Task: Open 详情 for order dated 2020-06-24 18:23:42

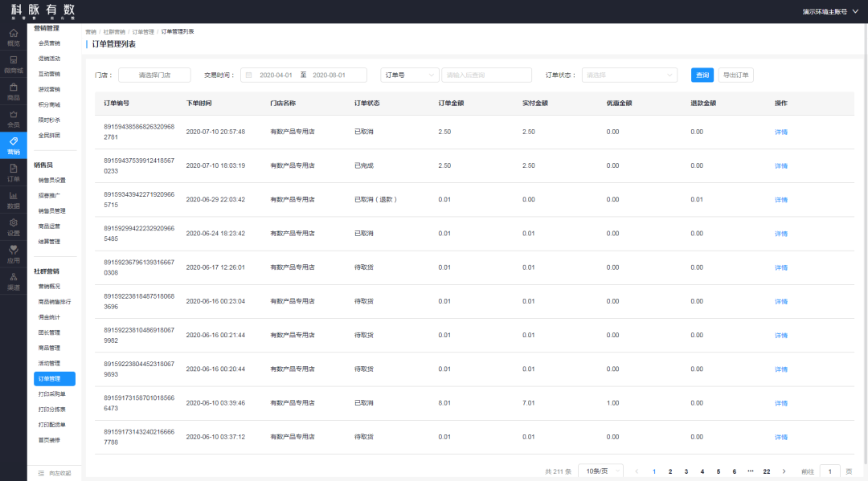Action: click(x=781, y=234)
